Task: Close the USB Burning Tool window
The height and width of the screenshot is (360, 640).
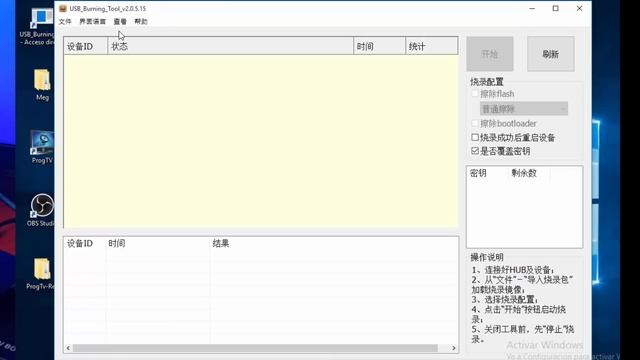Action: (x=579, y=8)
